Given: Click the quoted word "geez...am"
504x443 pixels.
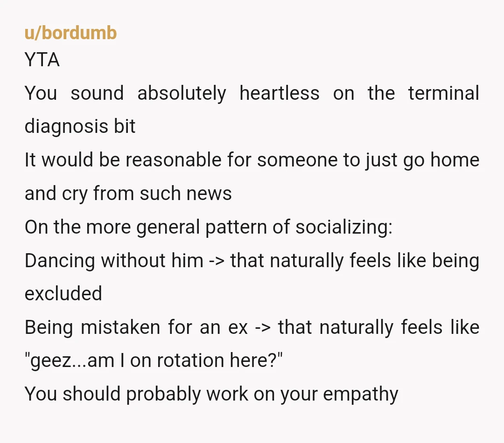Looking at the screenshot, I should click(x=70, y=360).
